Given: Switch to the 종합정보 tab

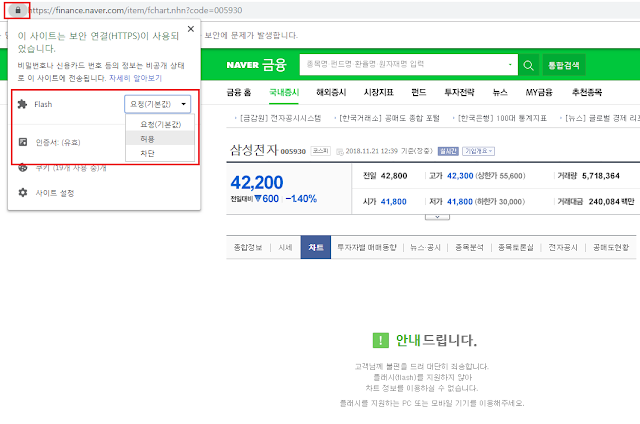Looking at the screenshot, I should pyautogui.click(x=247, y=247).
